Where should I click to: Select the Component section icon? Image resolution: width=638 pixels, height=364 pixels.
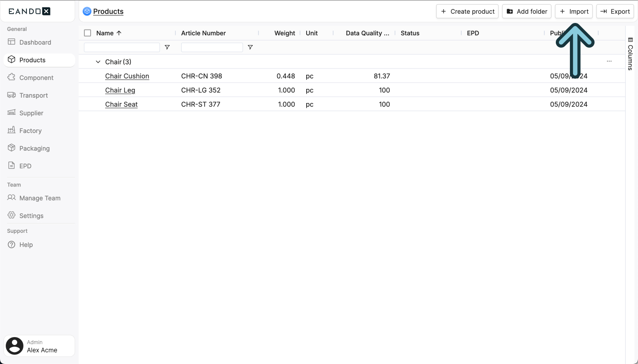[x=11, y=77]
